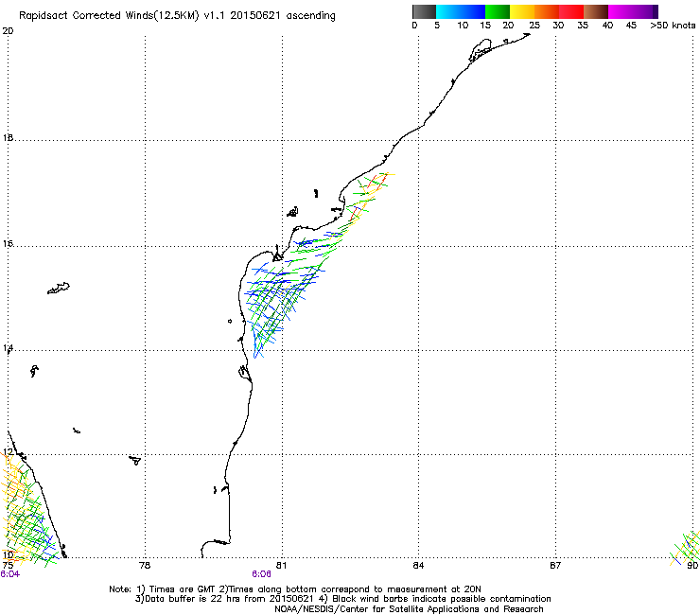Viewport: 700px width, 615px height.
Task: Click the NOAA/NESDIS credit line
Action: tap(409, 609)
